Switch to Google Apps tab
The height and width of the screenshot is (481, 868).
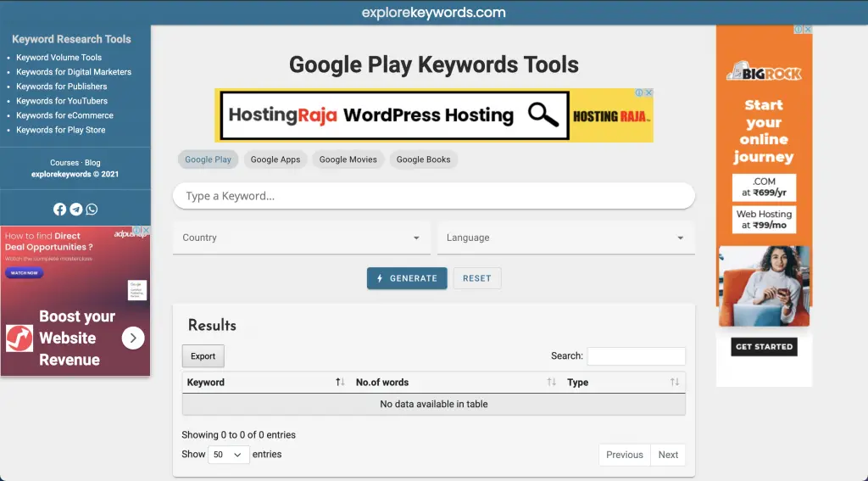(275, 159)
